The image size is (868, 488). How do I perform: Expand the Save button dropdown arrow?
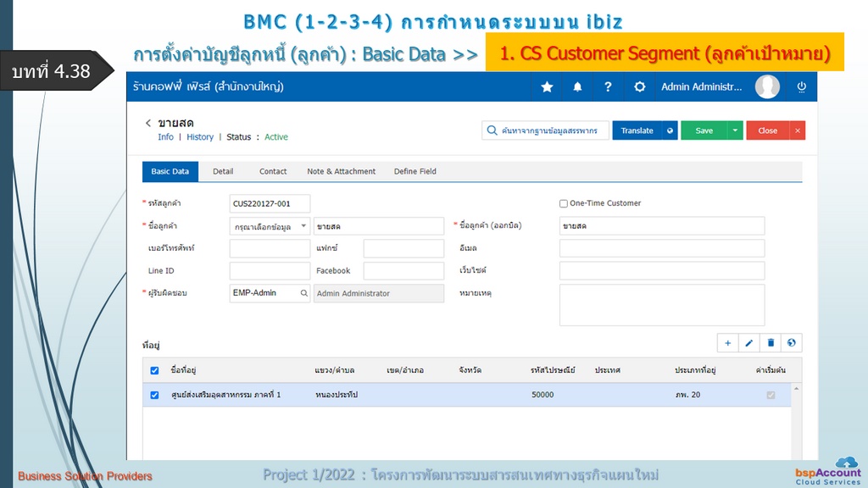tap(735, 130)
